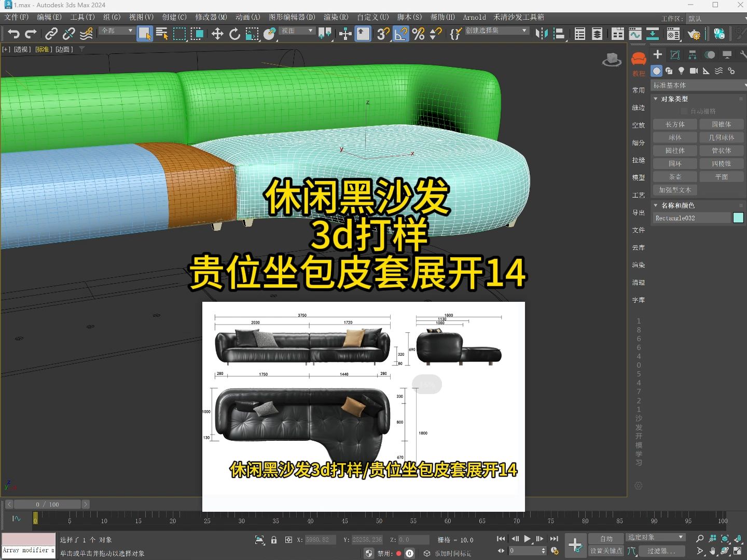Enable the 自动栅格 checkbox

coord(684,111)
